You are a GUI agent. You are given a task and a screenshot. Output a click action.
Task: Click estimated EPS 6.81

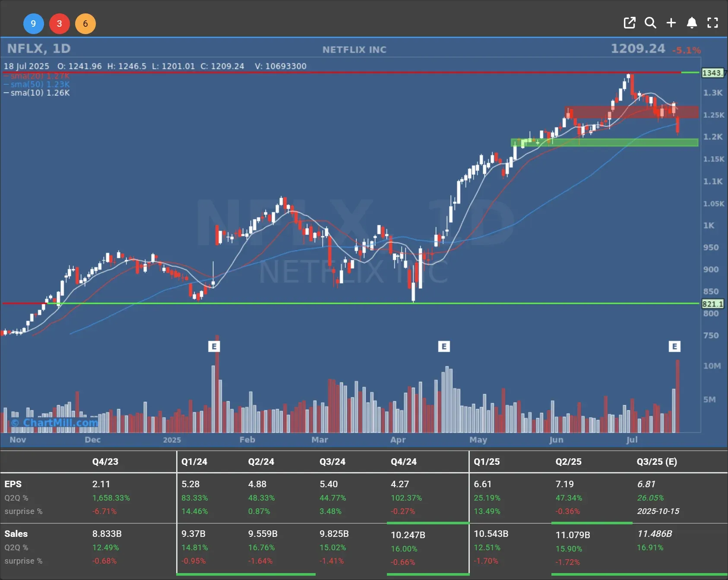[x=646, y=484]
